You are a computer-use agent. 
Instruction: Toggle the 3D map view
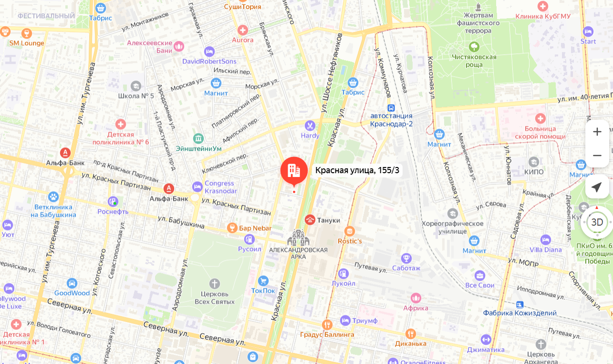tap(597, 222)
